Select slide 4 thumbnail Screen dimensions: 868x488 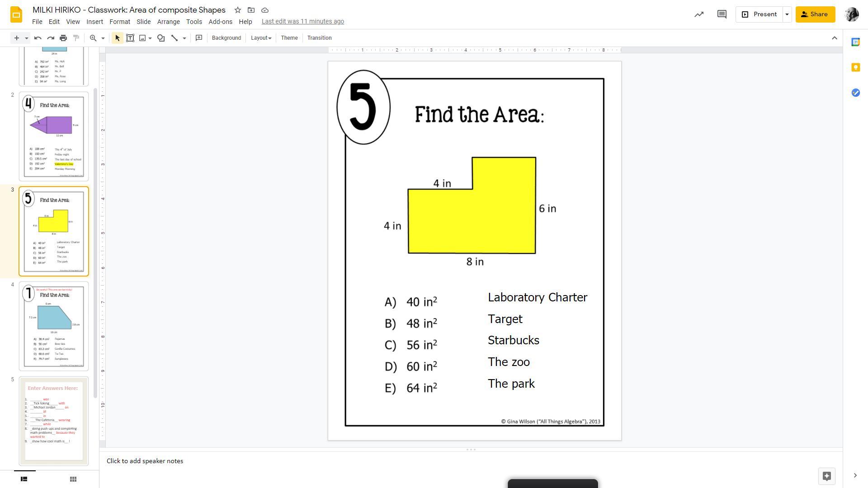coord(54,326)
